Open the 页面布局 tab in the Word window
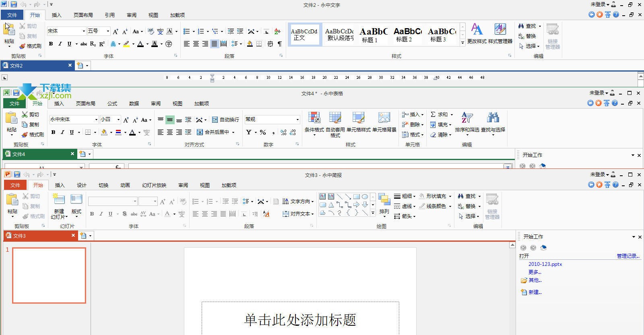The image size is (644, 335). [x=83, y=15]
